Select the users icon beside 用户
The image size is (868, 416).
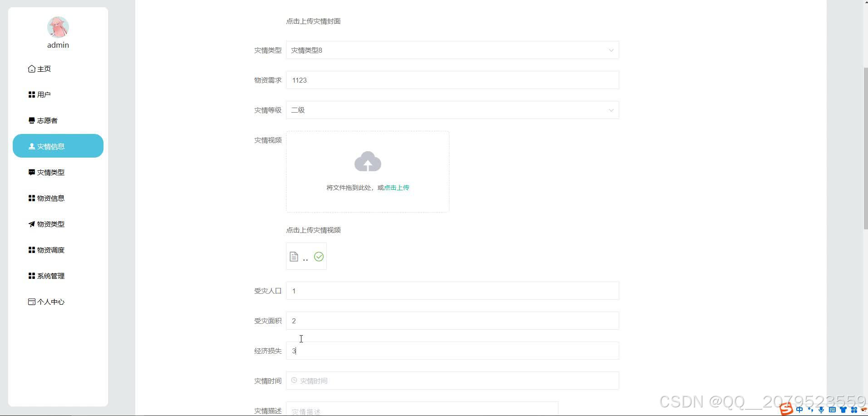(x=31, y=94)
